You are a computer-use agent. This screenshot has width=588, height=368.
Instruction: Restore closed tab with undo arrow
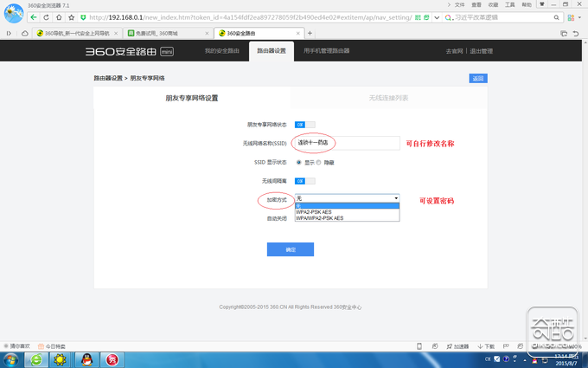coord(576,34)
